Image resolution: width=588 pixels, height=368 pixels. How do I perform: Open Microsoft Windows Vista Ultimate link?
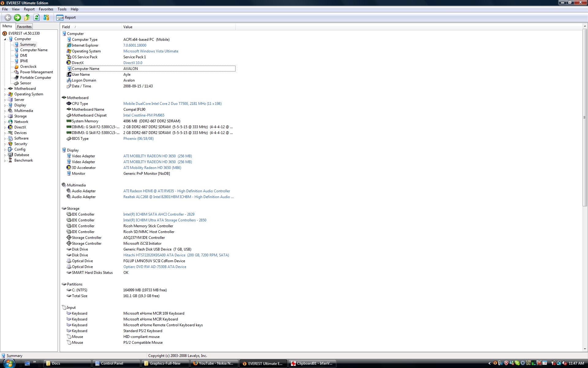point(151,51)
